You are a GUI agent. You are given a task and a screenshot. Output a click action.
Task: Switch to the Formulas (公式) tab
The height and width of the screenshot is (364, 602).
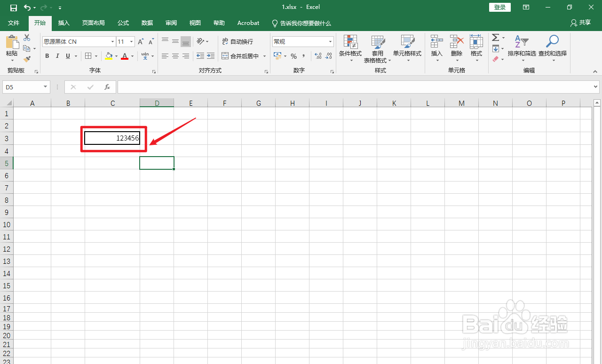(x=123, y=23)
